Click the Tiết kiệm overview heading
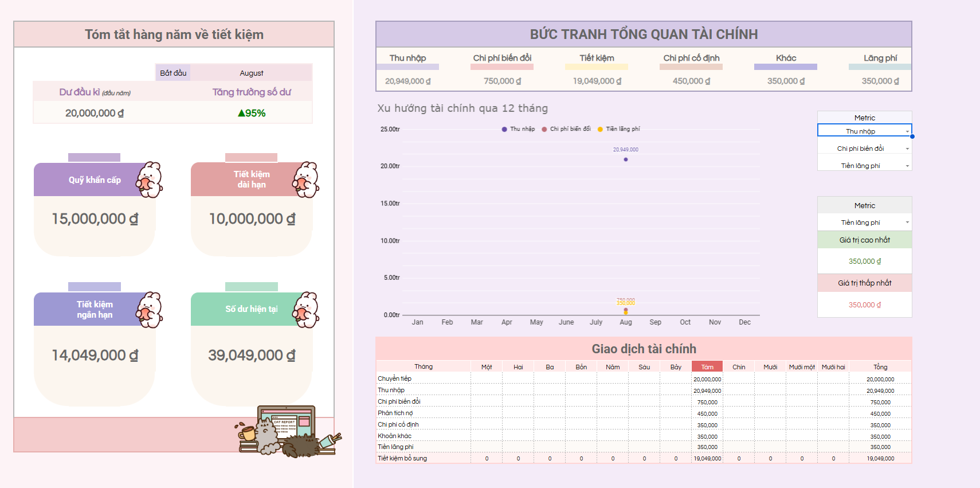Screen dimensions: 980x488 [597, 58]
